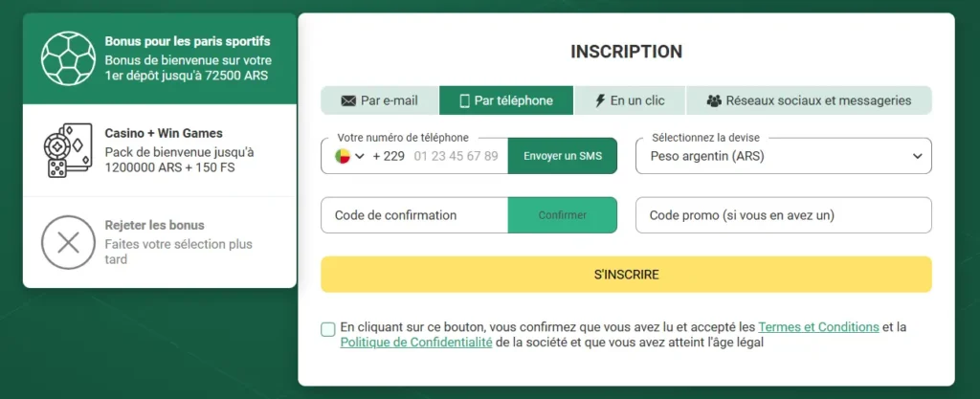Open the Peso argentin currency dropdown
980x399 pixels.
pyautogui.click(x=784, y=156)
